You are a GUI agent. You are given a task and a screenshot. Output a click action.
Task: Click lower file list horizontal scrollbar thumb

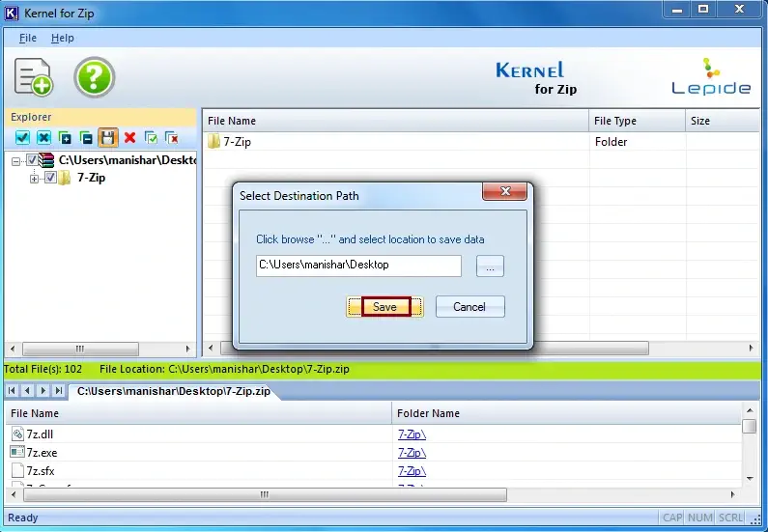265,494
